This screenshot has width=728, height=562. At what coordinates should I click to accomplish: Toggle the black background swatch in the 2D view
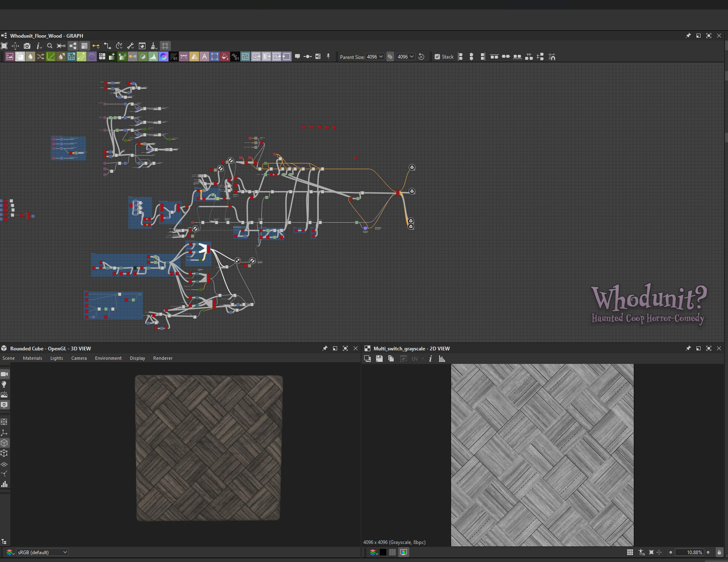[383, 552]
